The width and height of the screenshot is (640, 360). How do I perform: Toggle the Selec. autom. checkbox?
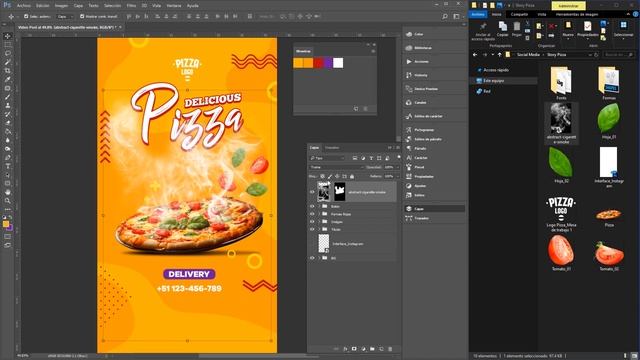pyautogui.click(x=26, y=16)
